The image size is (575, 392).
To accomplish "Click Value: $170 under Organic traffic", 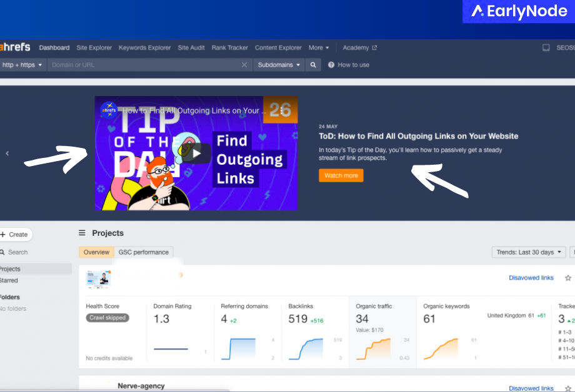I will pos(369,330).
